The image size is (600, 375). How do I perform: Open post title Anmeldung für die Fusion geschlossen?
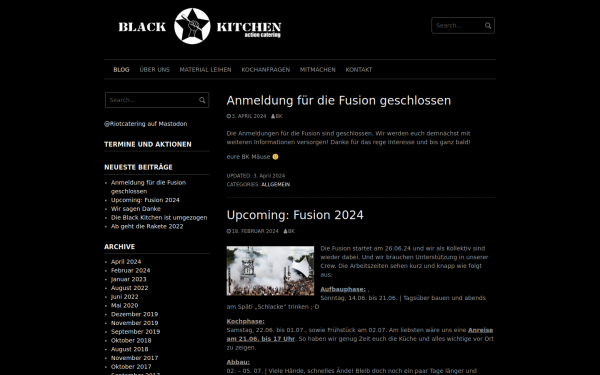pyautogui.click(x=339, y=101)
